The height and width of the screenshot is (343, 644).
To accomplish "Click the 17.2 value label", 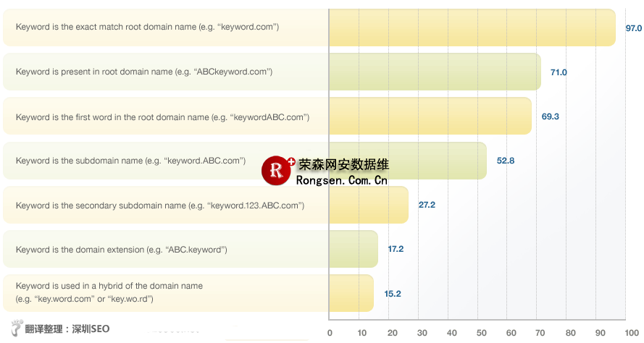I will tap(396, 249).
